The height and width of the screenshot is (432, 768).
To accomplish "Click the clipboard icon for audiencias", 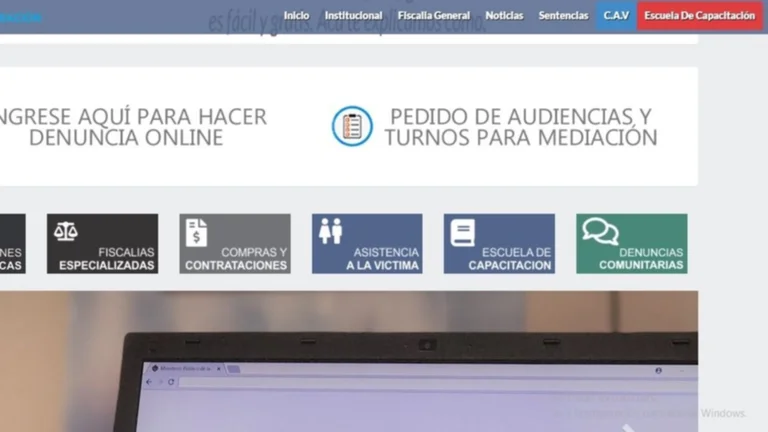I will click(x=352, y=126).
